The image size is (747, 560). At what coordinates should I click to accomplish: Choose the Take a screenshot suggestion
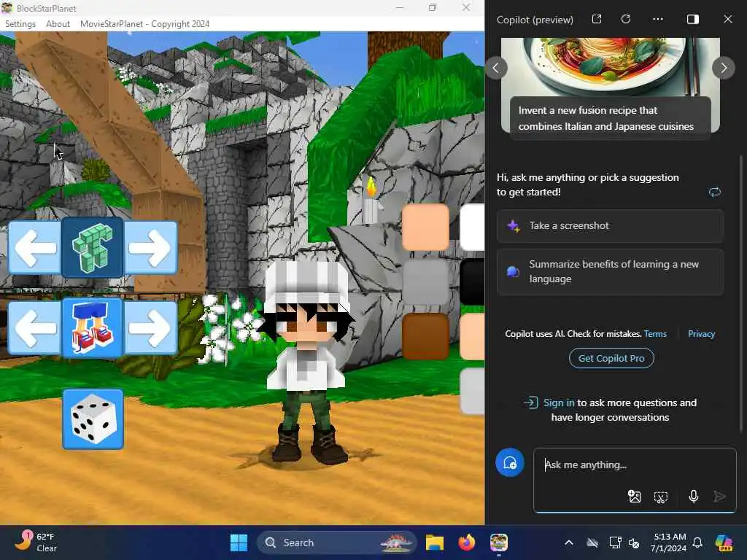tap(611, 226)
